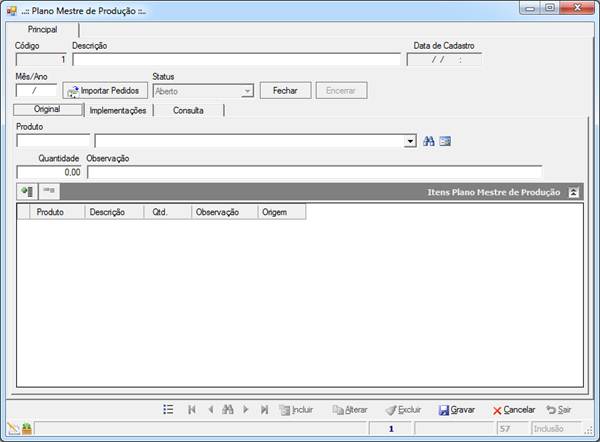Screen dimensions: 600x442
Task: Close the Plano Mestre de Produção window
Action: point(577,8)
